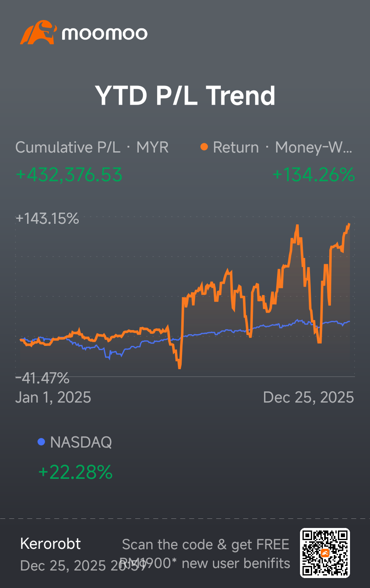Tap the moomoo brand wordmark
This screenshot has height=588, width=370.
pyautogui.click(x=105, y=34)
